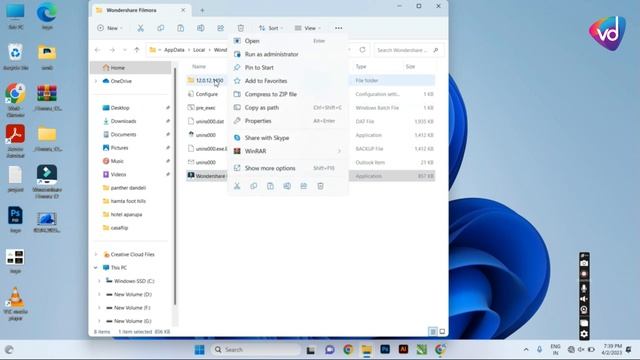The image size is (640, 360).
Task: Open the Photoshop desktop shortcut
Action: (15, 220)
